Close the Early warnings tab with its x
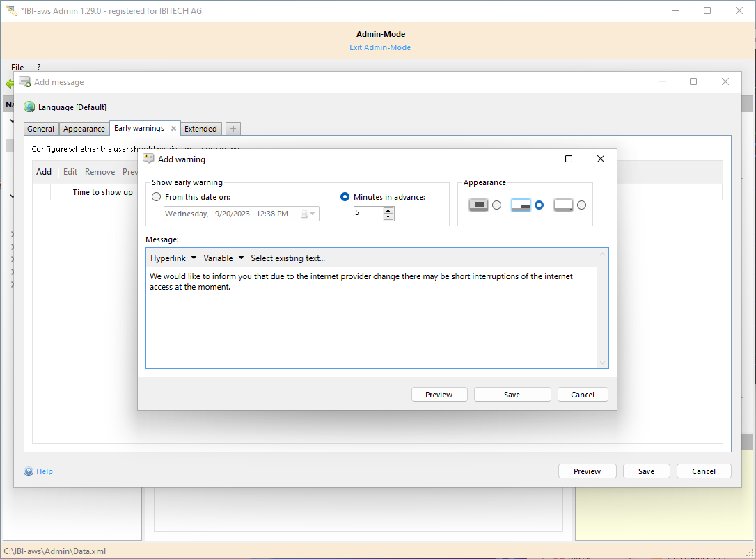Screen dimensions: 756x559 click(x=173, y=129)
